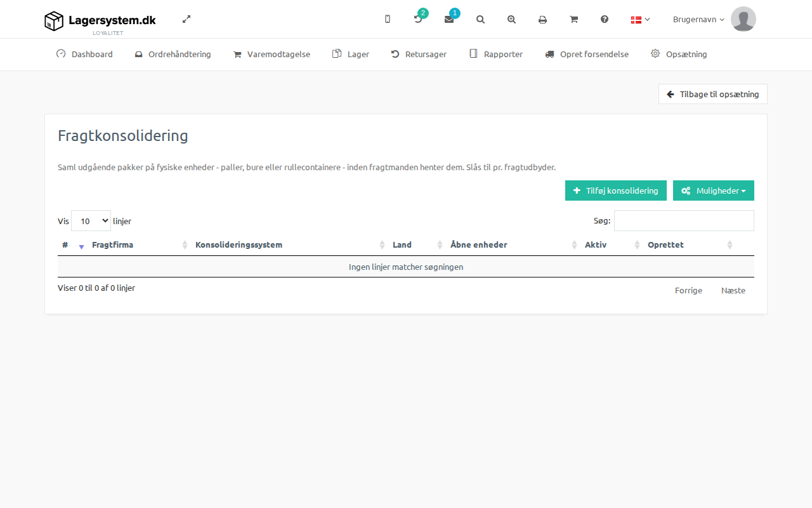Viewport: 812px width, 508px height.
Task: Open the mobile phone icon in header
Action: click(388, 19)
